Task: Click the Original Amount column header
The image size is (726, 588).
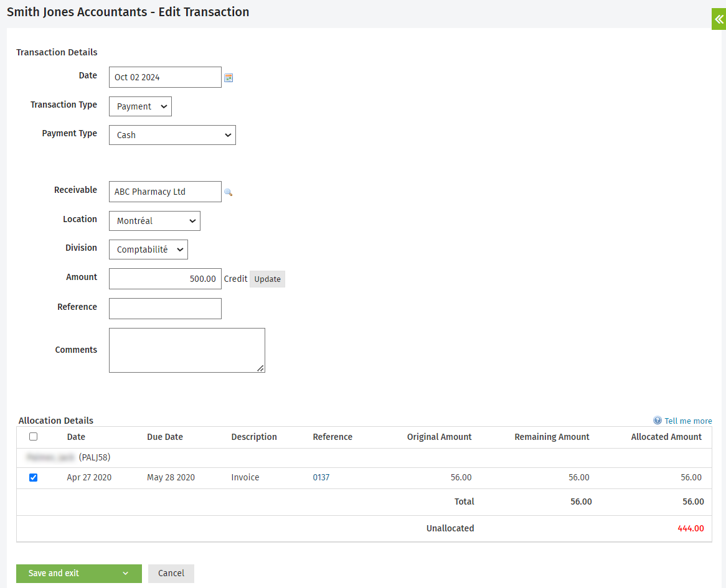Action: pyautogui.click(x=440, y=437)
